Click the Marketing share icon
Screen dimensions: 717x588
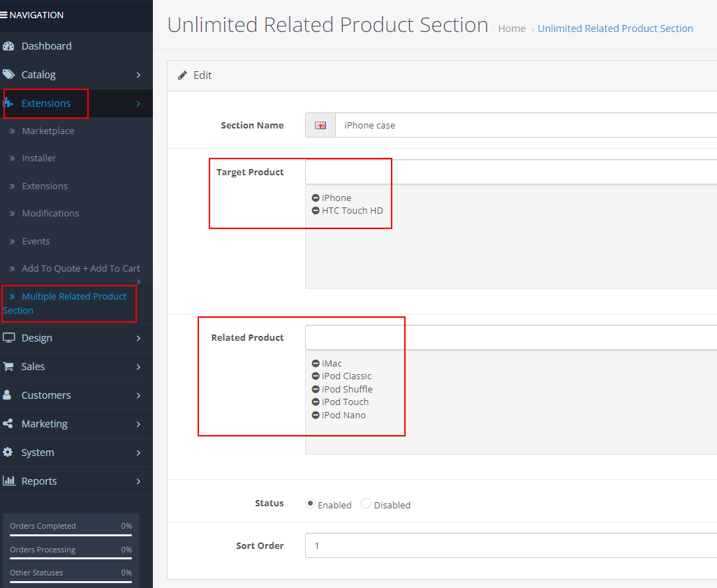tap(8, 424)
